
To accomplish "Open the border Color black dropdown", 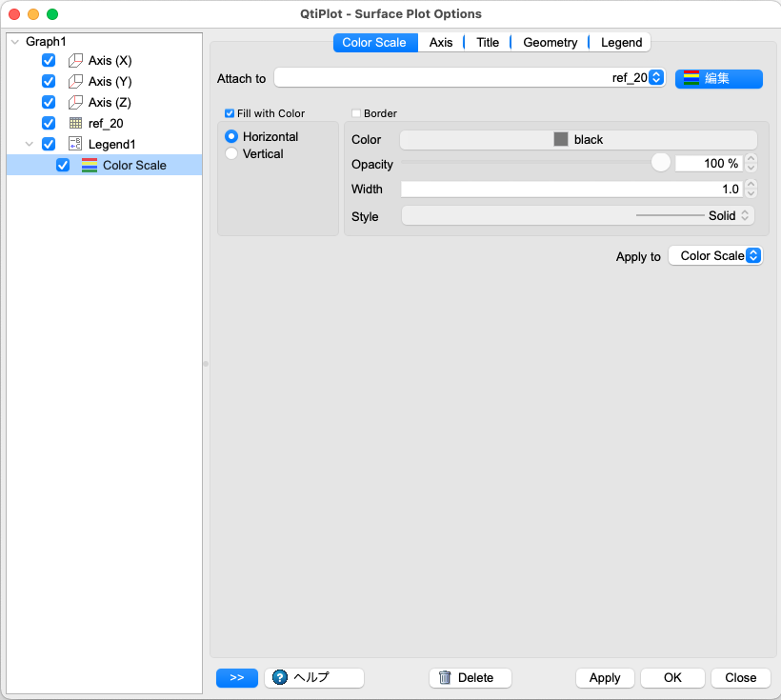I will 578,139.
